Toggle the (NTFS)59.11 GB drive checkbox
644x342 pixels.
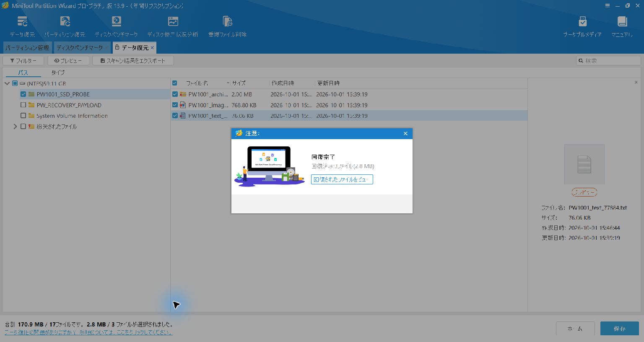[x=15, y=83]
